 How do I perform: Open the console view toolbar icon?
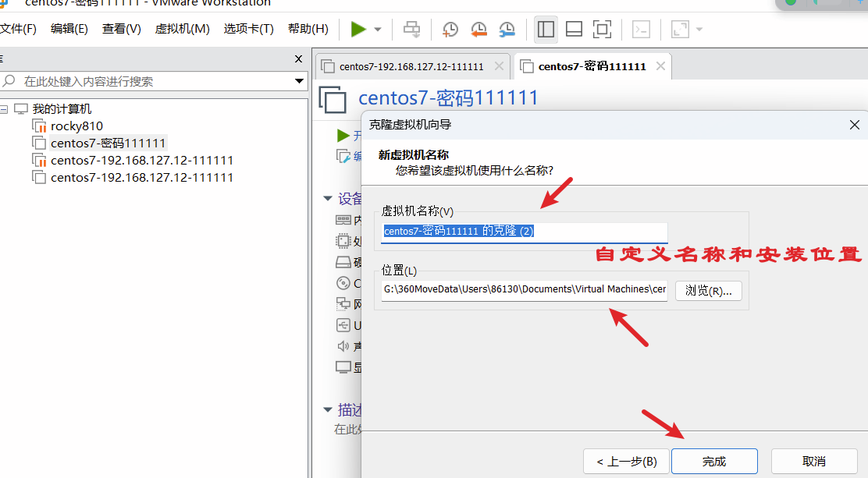pos(641,30)
